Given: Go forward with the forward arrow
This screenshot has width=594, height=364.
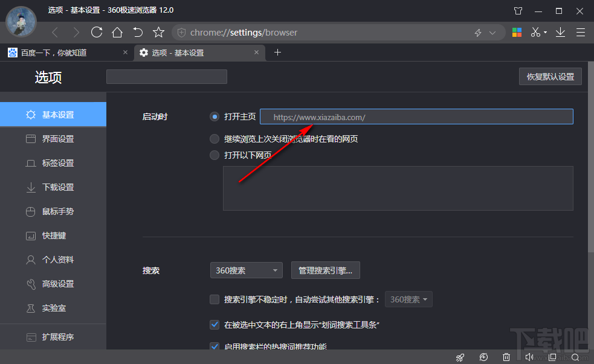Looking at the screenshot, I should 76,33.
